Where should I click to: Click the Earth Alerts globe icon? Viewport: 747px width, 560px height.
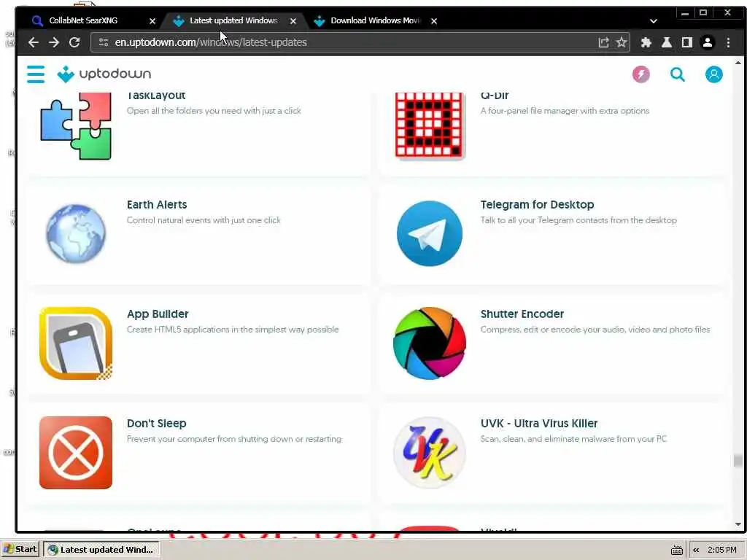click(x=76, y=233)
